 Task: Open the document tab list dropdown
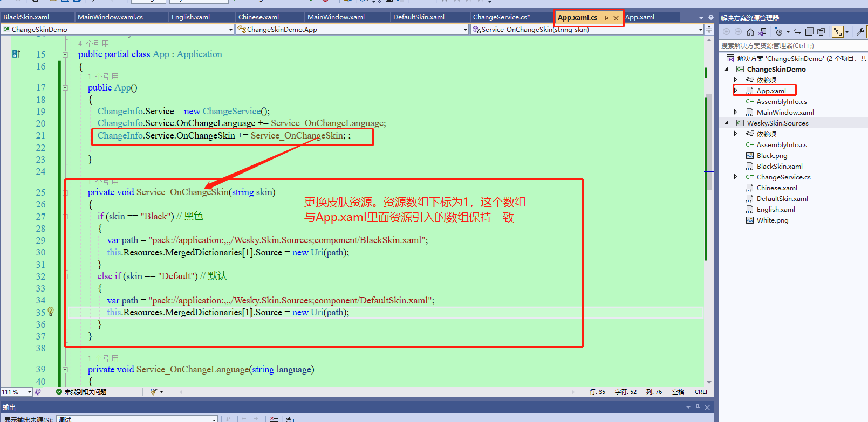coord(701,18)
